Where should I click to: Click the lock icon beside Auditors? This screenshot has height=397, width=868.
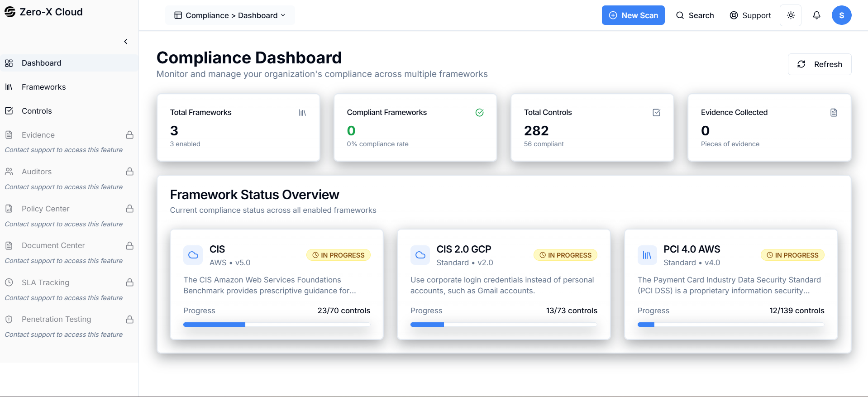pos(130,172)
